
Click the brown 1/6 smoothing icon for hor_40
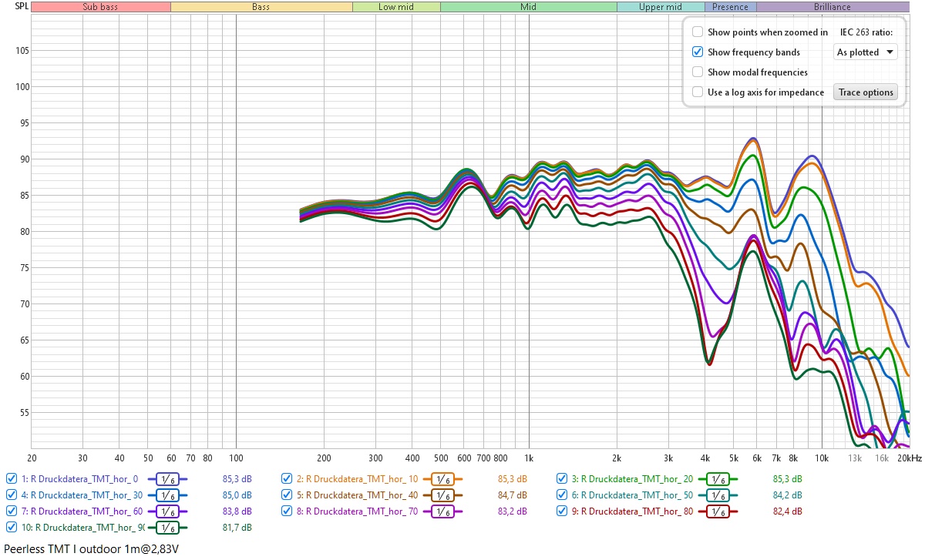point(442,495)
